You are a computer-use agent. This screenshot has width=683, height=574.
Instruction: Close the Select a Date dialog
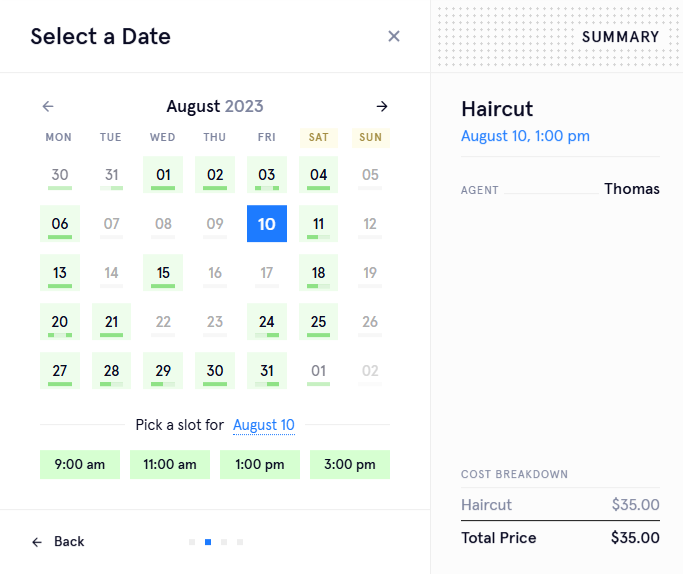394,36
